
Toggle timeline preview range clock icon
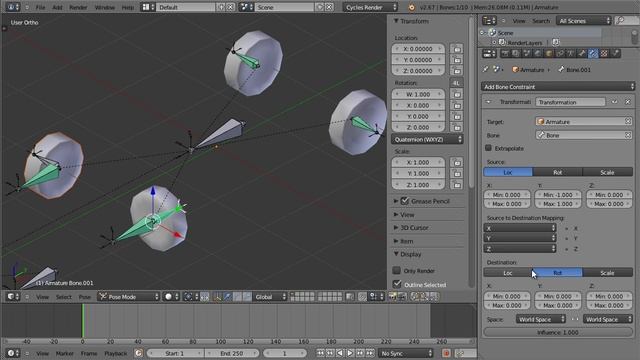pos(138,353)
